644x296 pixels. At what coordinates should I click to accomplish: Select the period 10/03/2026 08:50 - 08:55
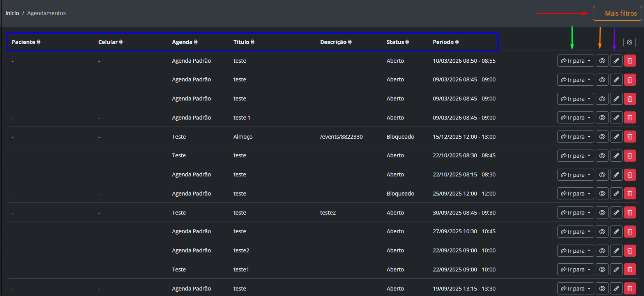464,61
